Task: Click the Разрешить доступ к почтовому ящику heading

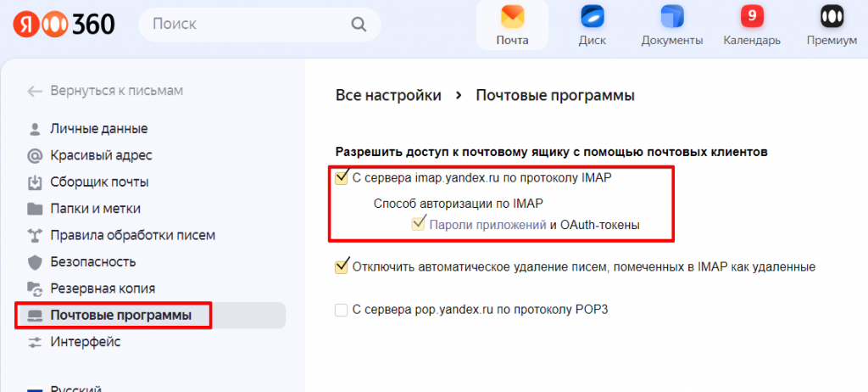Action: [551, 152]
